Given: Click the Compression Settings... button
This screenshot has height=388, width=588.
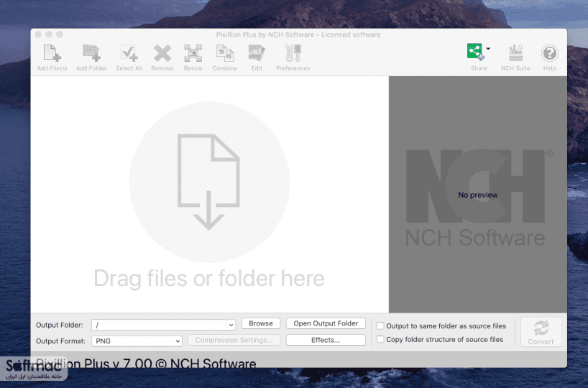Looking at the screenshot, I should (234, 340).
